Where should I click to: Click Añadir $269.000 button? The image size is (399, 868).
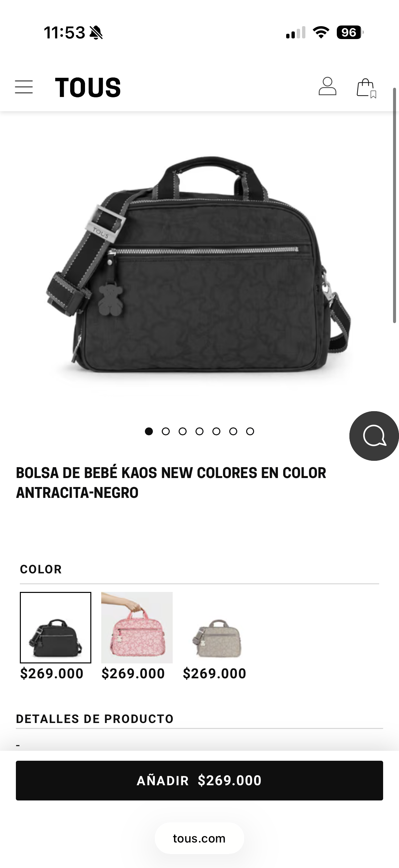(199, 780)
